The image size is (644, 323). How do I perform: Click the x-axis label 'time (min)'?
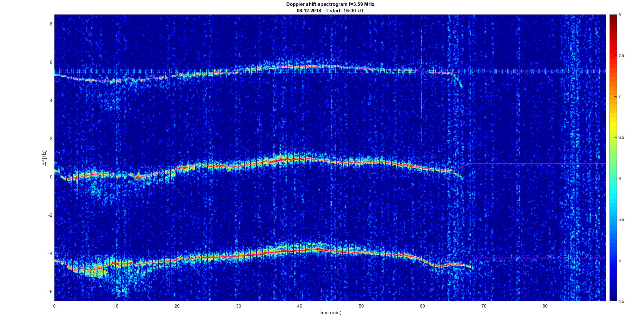coord(330,313)
